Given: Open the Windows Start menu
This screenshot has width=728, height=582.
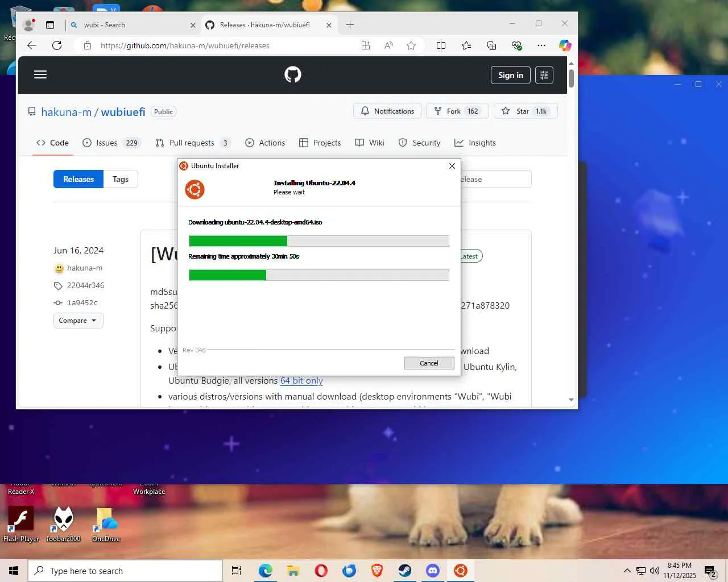Looking at the screenshot, I should point(14,571).
